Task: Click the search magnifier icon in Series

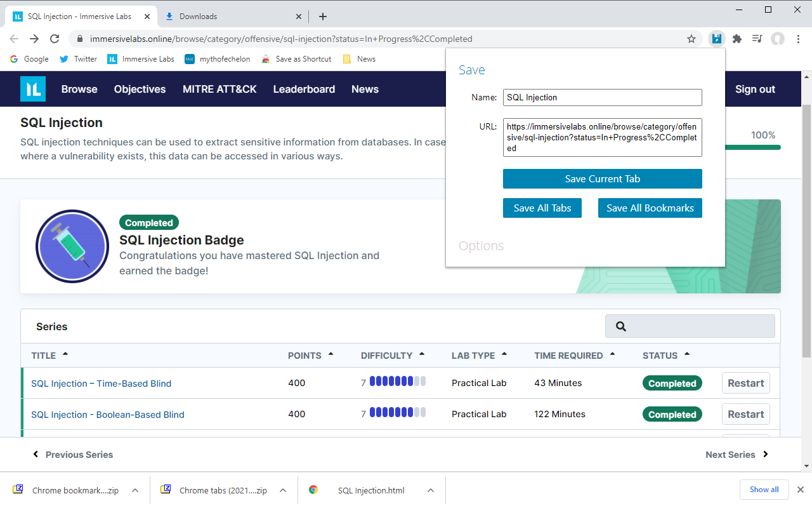Action: tap(621, 326)
